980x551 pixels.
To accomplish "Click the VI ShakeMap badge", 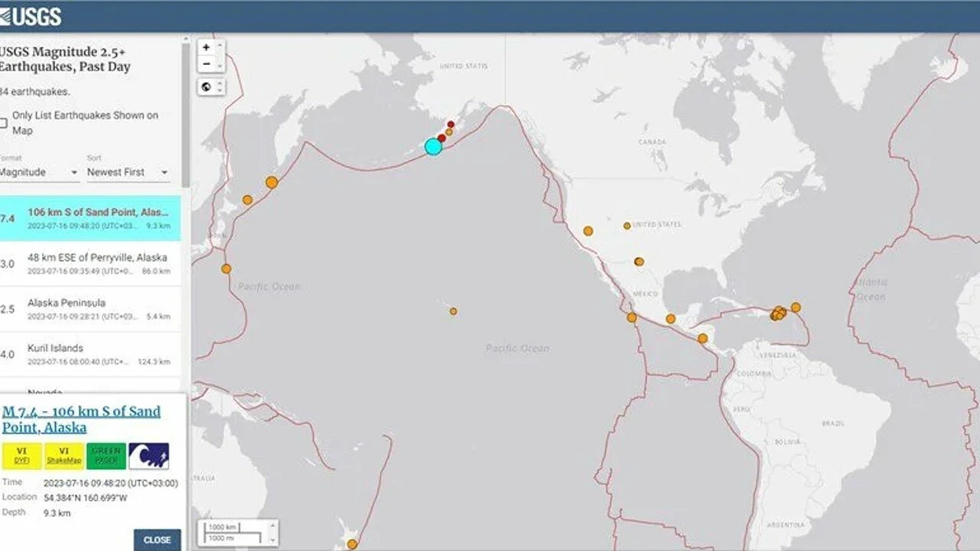I will (x=66, y=453).
